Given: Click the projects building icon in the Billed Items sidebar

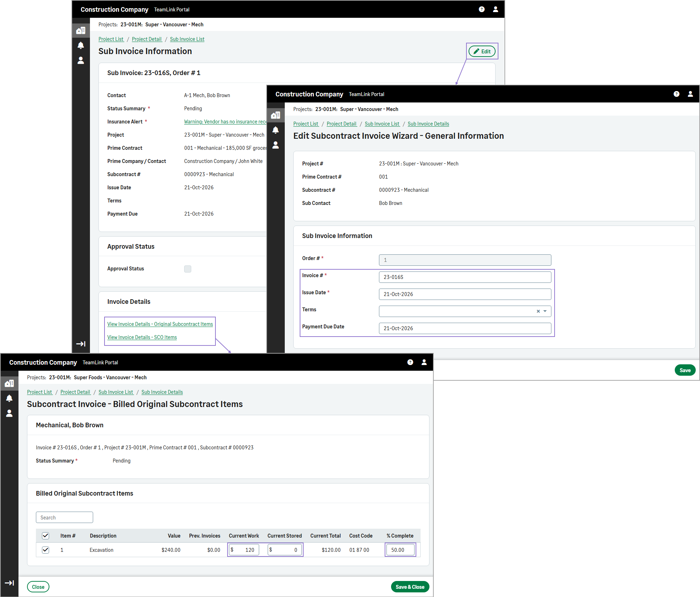Looking at the screenshot, I should click(9, 384).
